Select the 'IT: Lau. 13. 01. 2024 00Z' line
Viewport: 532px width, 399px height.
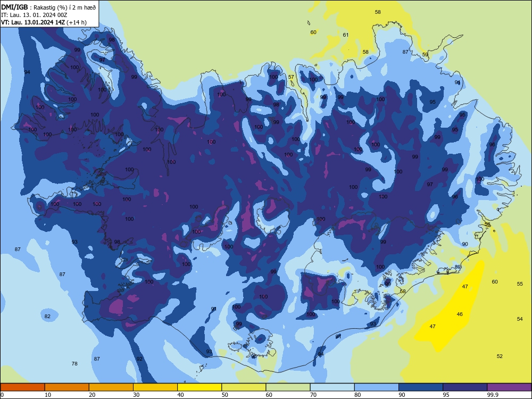pos(34,15)
